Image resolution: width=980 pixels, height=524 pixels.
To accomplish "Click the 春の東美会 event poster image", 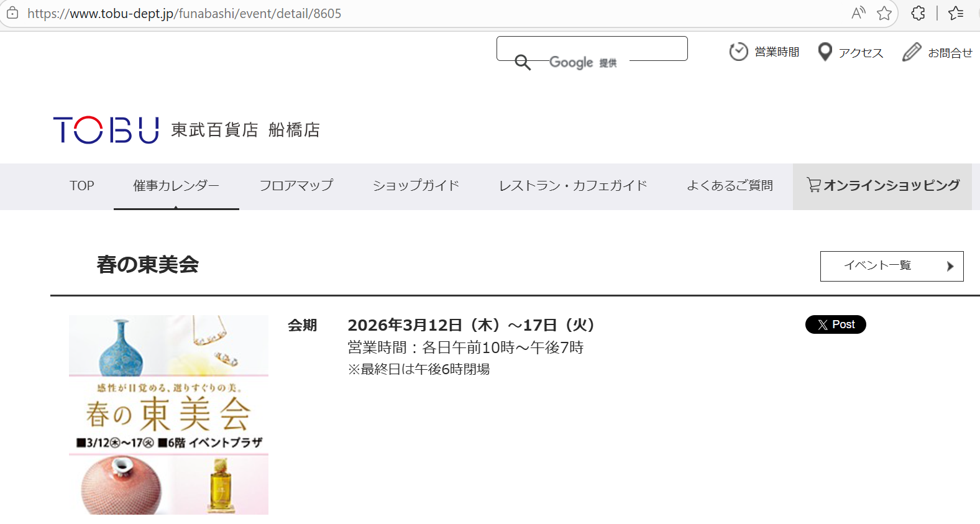I will point(168,415).
